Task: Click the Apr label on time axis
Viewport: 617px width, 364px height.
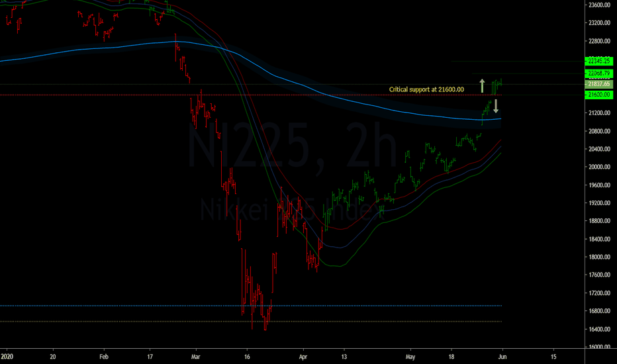Action: click(x=303, y=357)
